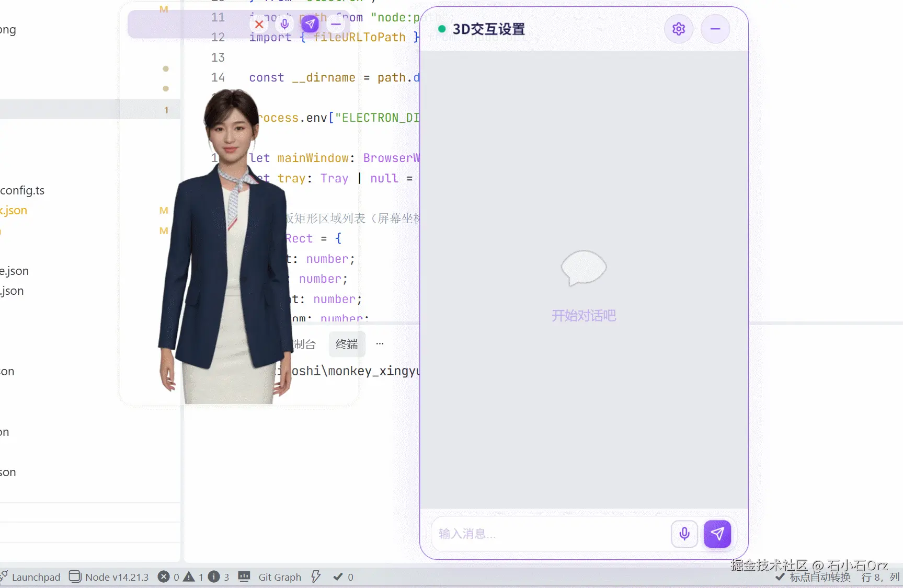Show info messages via the status bar info icon
The width and height of the screenshot is (903, 588).
(214, 577)
